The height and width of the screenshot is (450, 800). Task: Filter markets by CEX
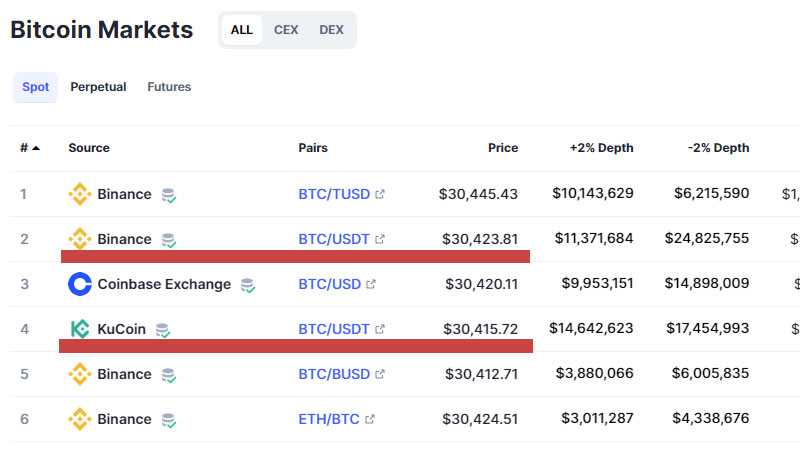(x=286, y=30)
